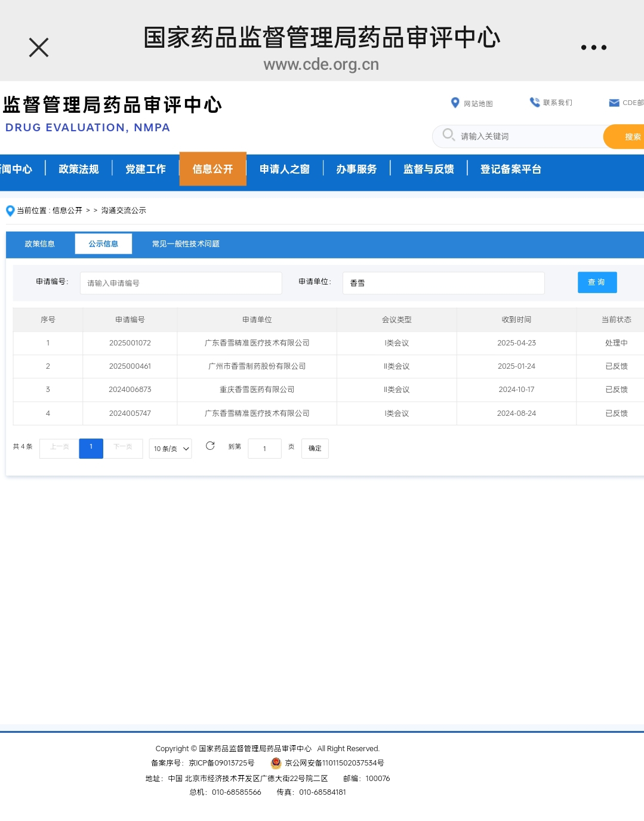Click the CDE mail envelope icon

pos(614,103)
